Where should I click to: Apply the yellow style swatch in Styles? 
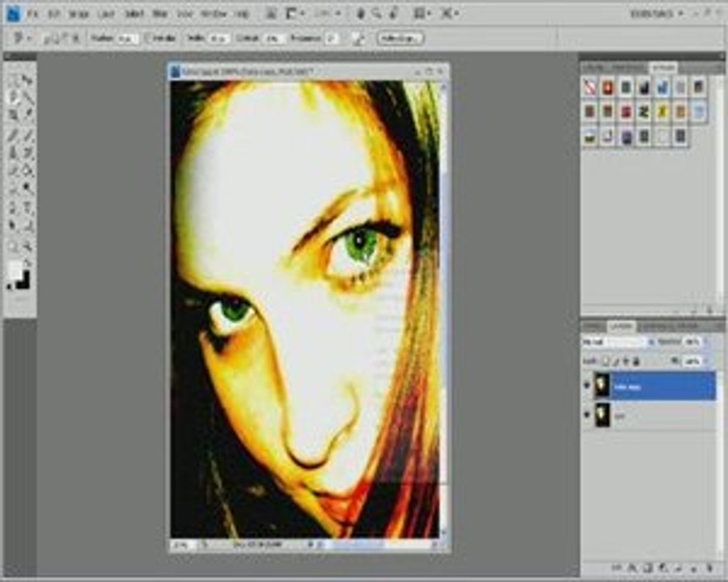tap(662, 112)
